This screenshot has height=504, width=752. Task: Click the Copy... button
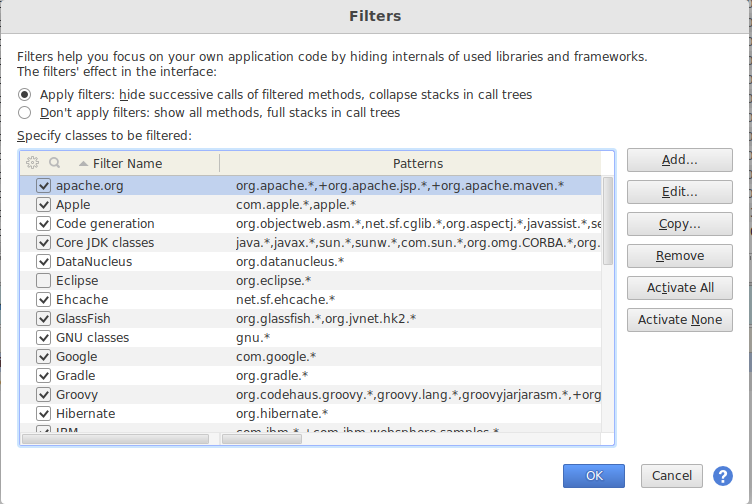coord(680,224)
